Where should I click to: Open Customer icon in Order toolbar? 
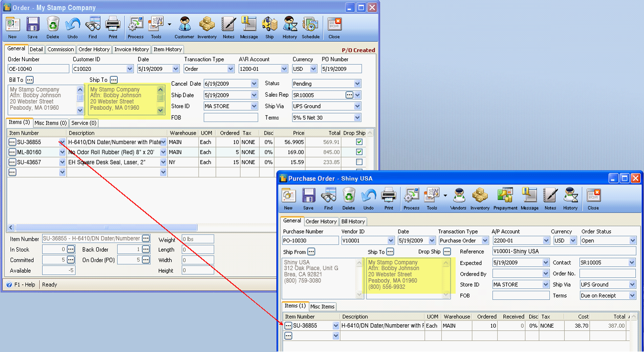click(184, 24)
